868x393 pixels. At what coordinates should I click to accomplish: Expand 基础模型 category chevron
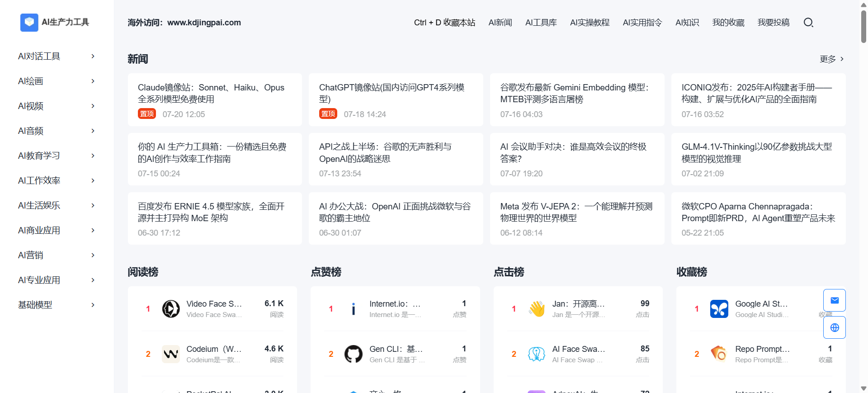pyautogui.click(x=93, y=305)
